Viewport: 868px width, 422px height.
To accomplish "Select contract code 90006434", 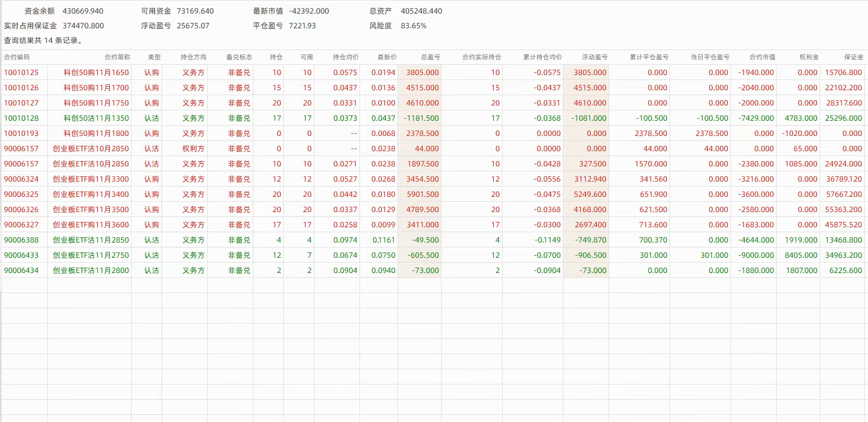I will [x=21, y=270].
